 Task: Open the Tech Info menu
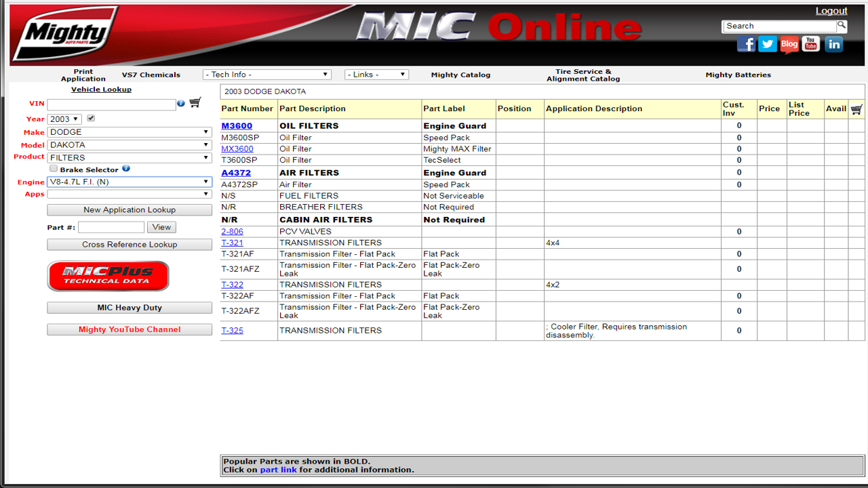pos(267,75)
